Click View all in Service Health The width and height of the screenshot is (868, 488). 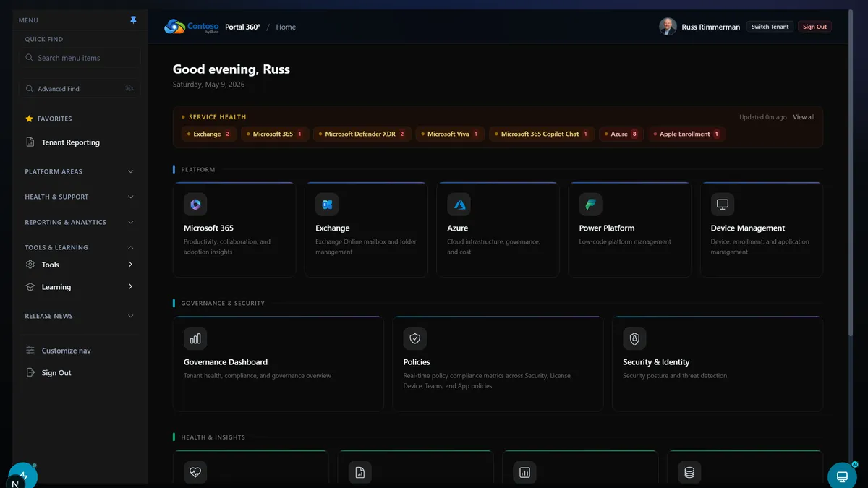[804, 117]
